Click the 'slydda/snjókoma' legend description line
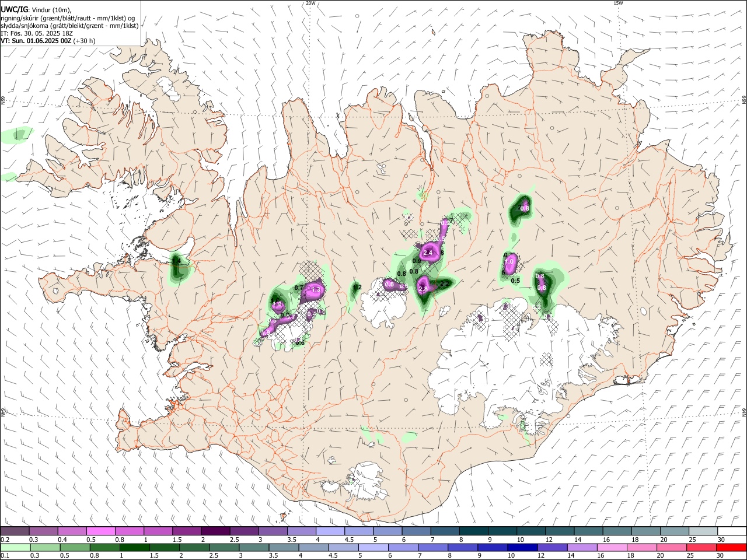 [x=69, y=26]
